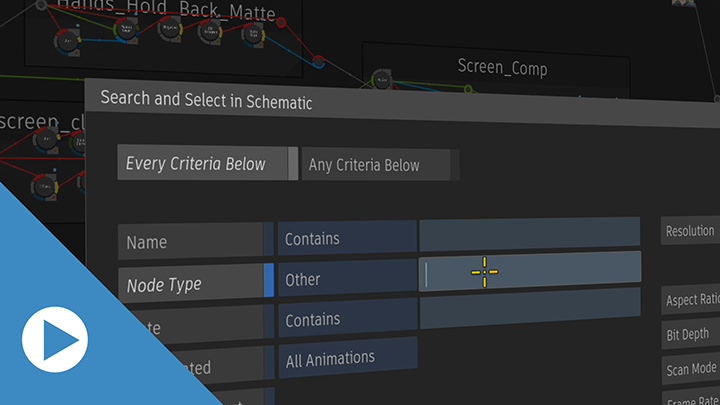Select the third node in Hands_Hold_Back_Matte group
The image size is (720, 405).
click(x=170, y=28)
